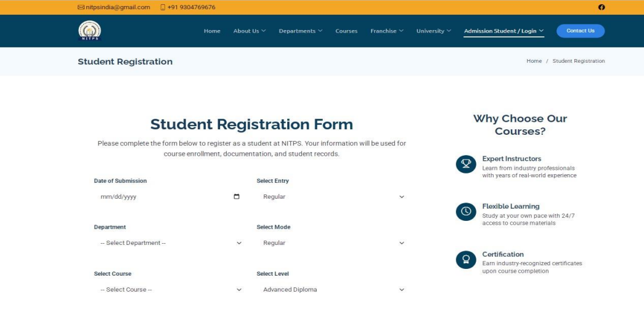Click the envelope email icon
Image resolution: width=644 pixels, height=312 pixels.
[x=81, y=7]
